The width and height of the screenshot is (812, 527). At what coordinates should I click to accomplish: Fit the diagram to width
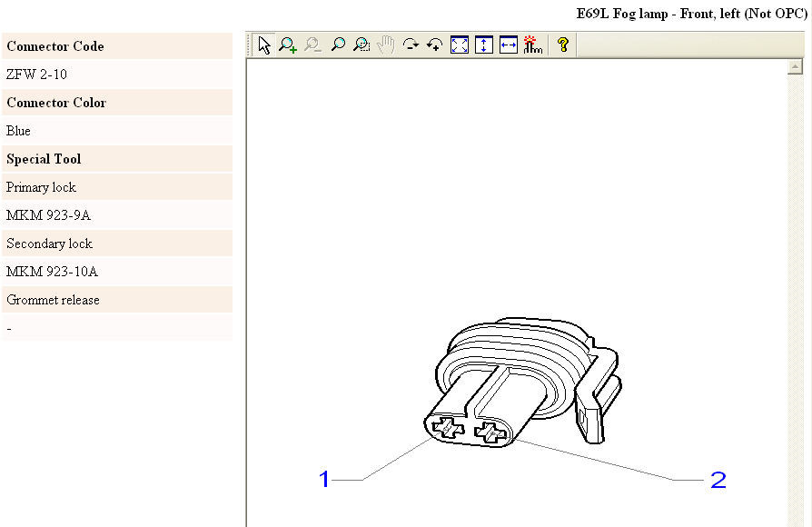pos(509,45)
